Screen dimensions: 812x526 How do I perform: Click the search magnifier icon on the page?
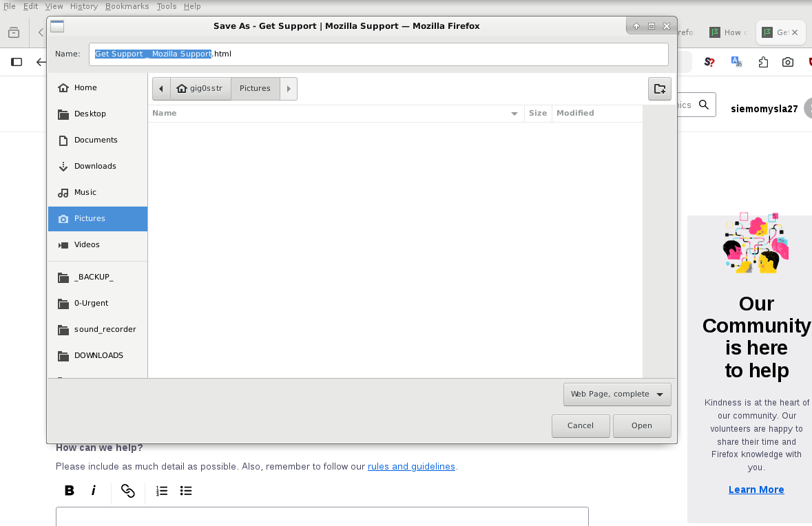point(704,105)
